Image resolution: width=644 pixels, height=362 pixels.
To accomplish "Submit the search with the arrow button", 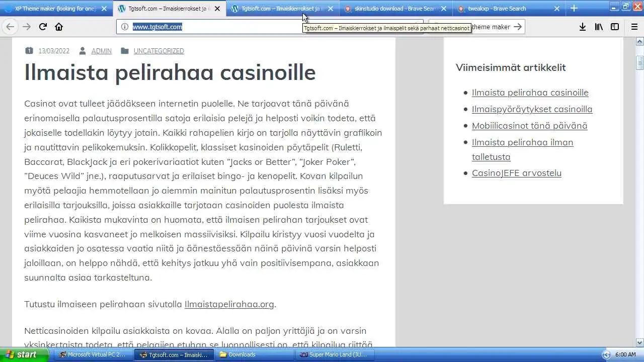I will 518,27.
